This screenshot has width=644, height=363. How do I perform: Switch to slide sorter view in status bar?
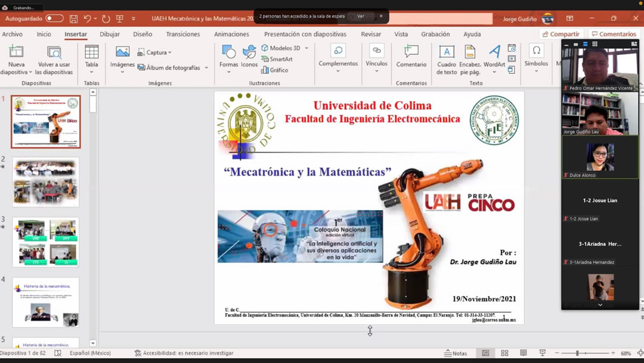pos(505,353)
